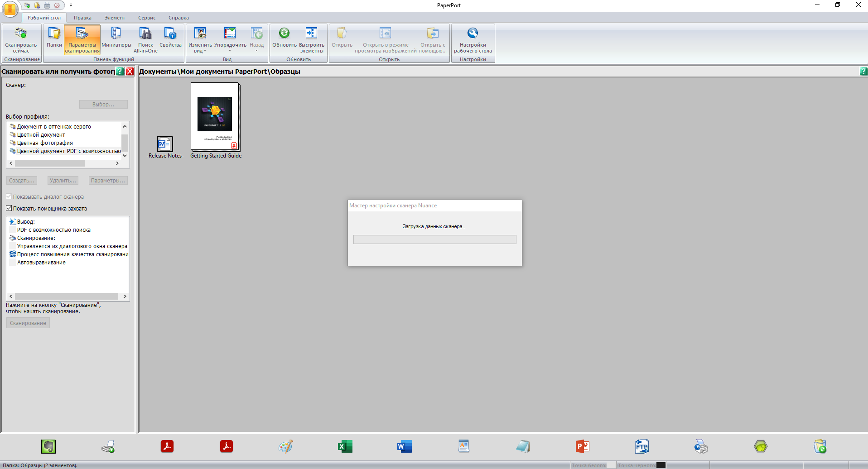Click the FTP icon in the bottom bar
Viewport: 868px width, 469px height.
click(642, 447)
